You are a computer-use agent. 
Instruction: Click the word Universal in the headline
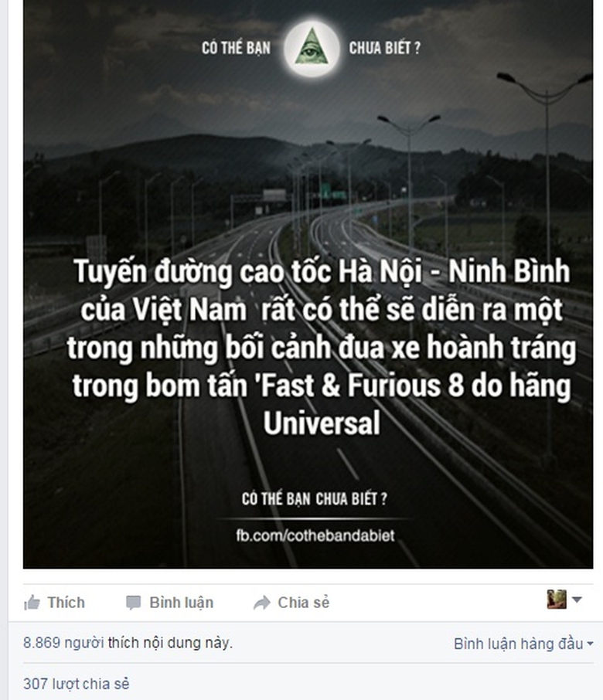point(322,423)
